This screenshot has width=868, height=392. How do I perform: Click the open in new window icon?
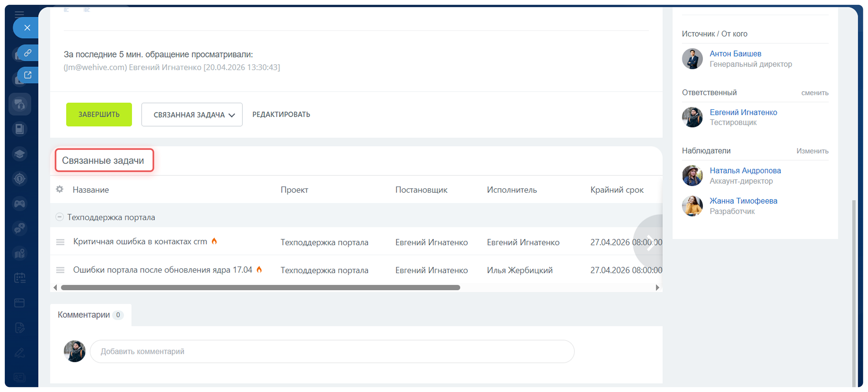click(x=28, y=75)
